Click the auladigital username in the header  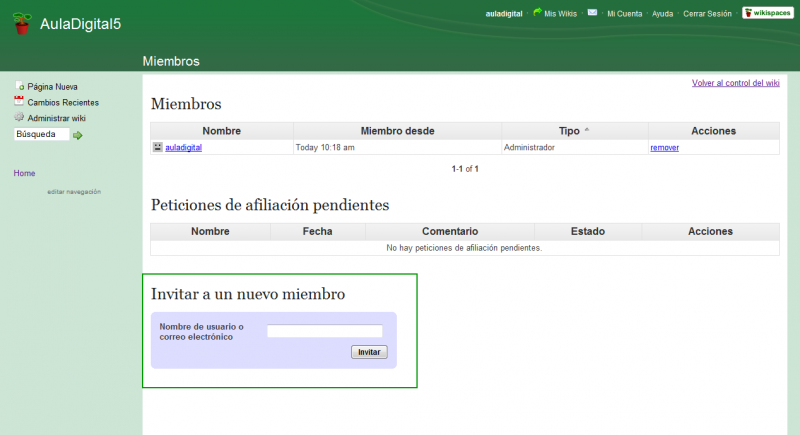point(504,14)
